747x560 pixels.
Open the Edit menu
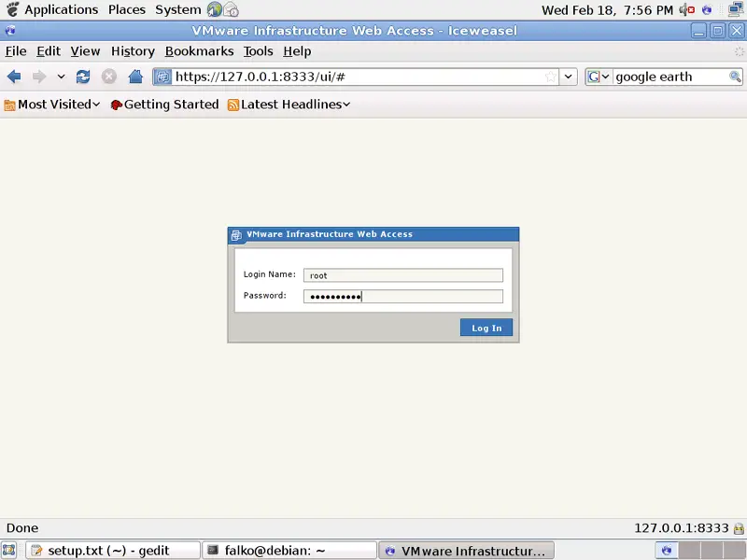[49, 51]
